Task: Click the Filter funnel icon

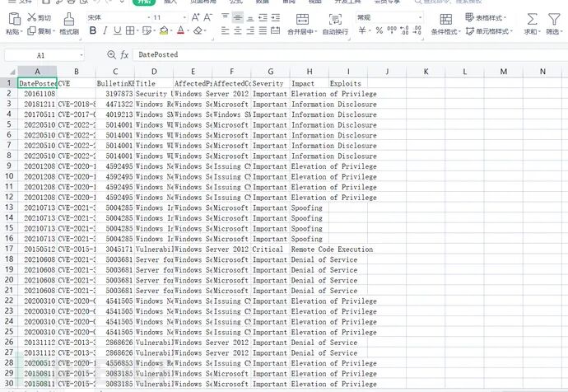Action: click(554, 19)
